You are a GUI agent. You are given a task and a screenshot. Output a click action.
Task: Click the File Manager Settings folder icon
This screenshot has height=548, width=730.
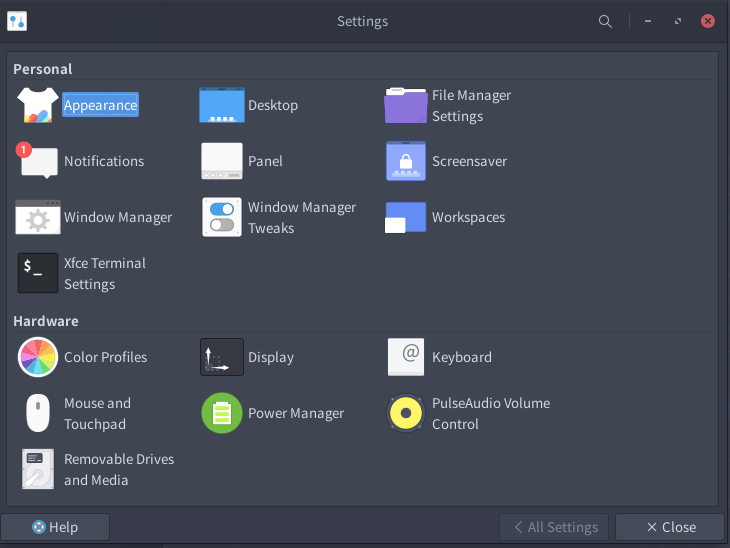click(406, 105)
